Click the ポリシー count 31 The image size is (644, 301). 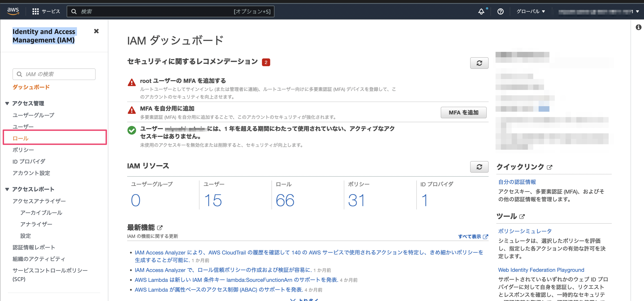click(x=357, y=200)
